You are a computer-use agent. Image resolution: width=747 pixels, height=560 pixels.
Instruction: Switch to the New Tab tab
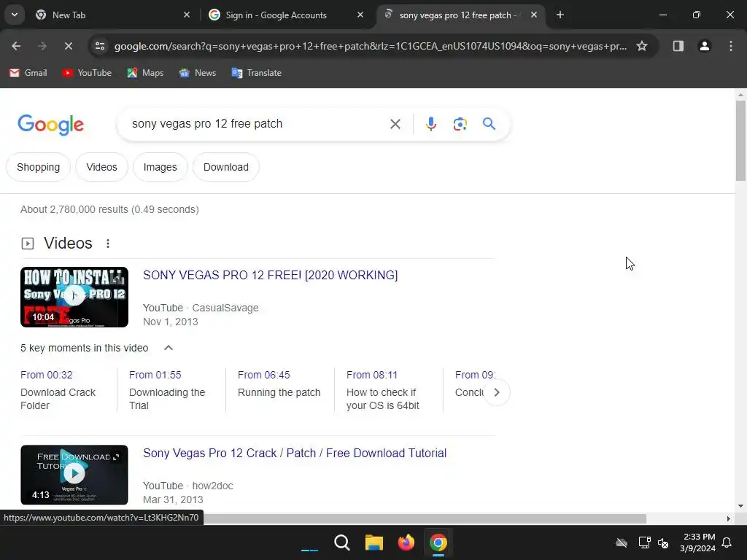pos(112,15)
